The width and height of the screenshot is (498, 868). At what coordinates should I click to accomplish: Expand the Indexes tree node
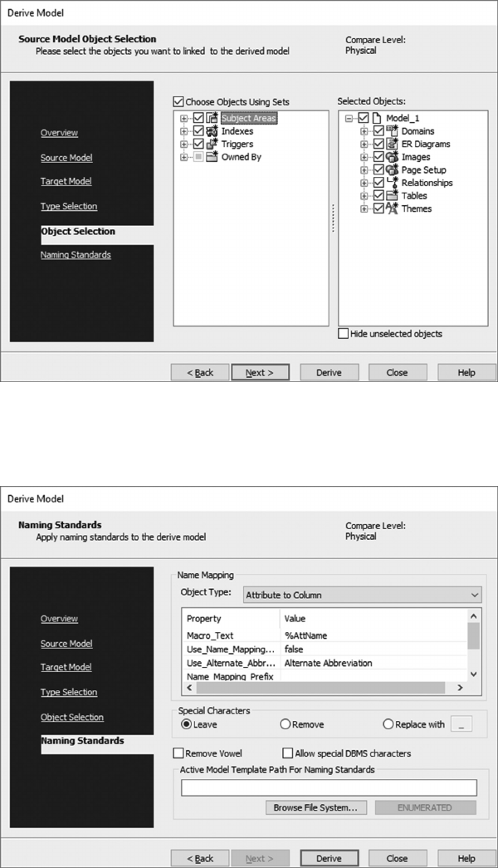click(183, 131)
